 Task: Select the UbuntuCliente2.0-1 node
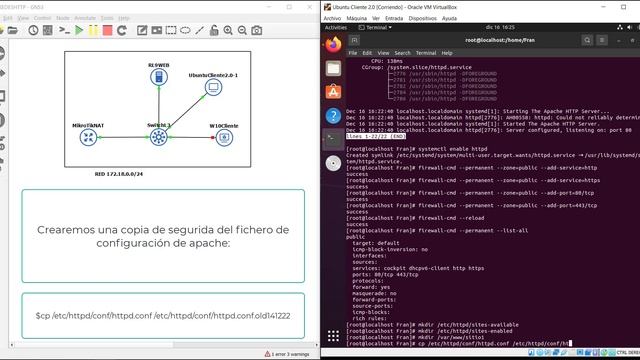point(213,87)
